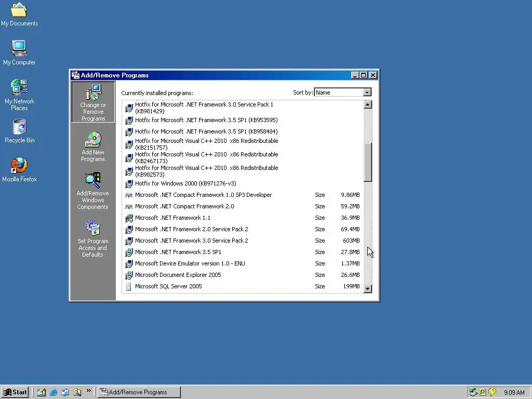Click the program list scrollbar thumb
The height and width of the screenshot is (399, 532).
pyautogui.click(x=367, y=162)
